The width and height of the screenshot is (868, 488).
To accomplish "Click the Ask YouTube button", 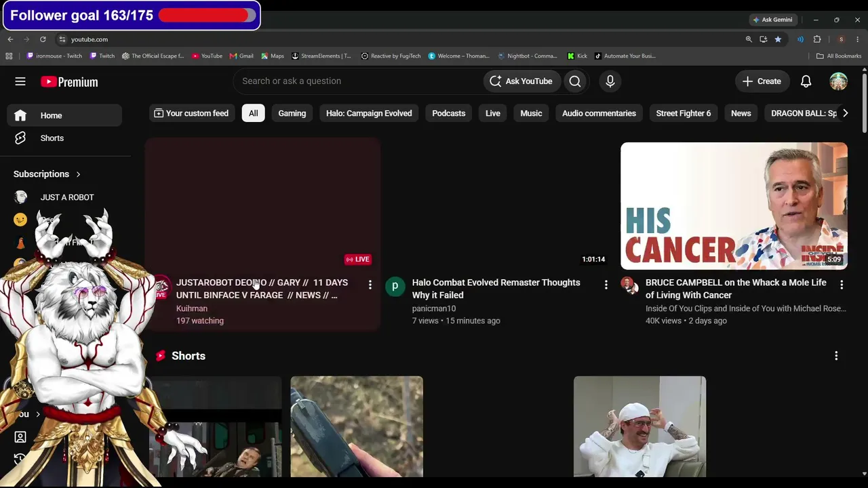I will (521, 81).
